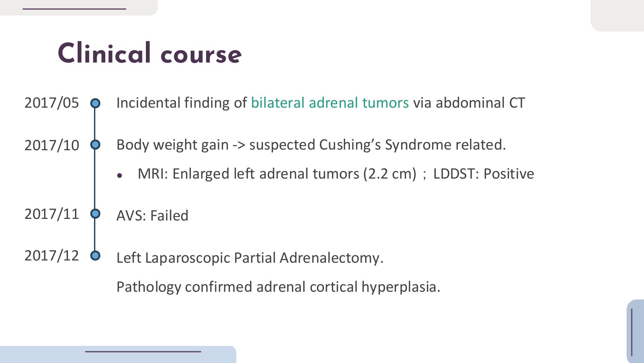Click the "AVS: Failed" text
Screen dimensions: 644x363
click(x=152, y=215)
